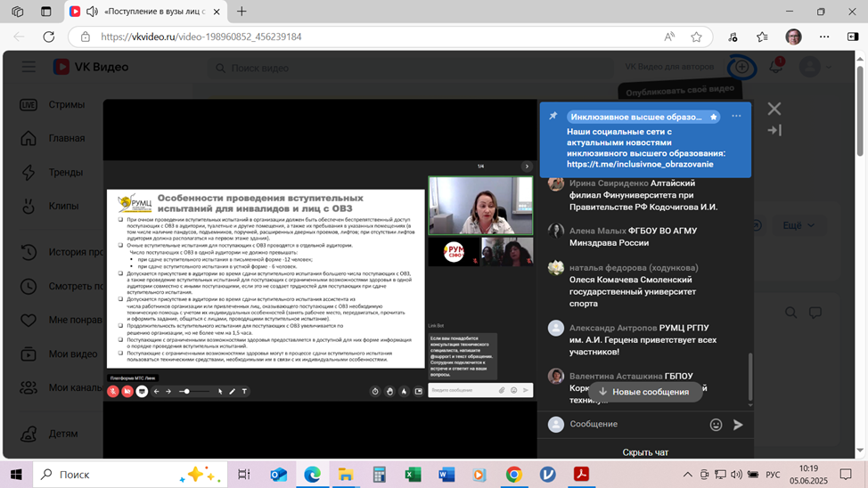Open Excel from the Windows taskbar
Screen dimensions: 868x488
tap(413, 475)
